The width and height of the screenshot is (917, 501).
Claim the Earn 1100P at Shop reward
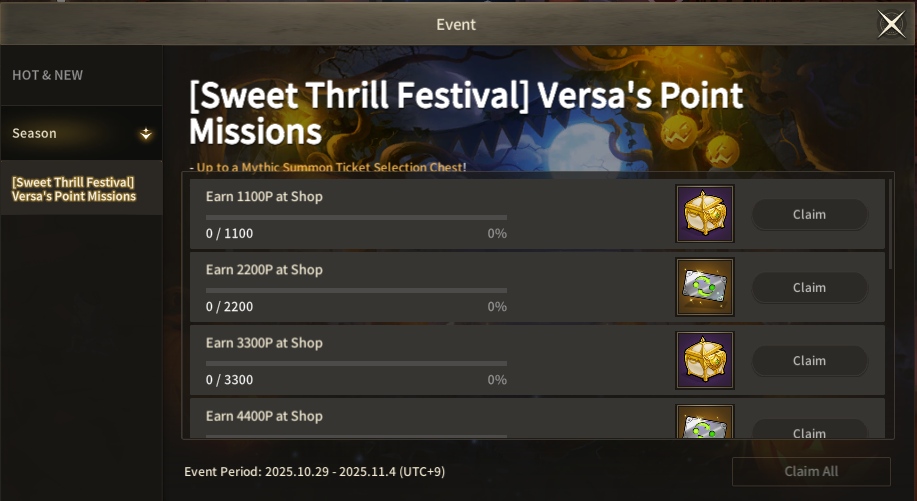(809, 214)
